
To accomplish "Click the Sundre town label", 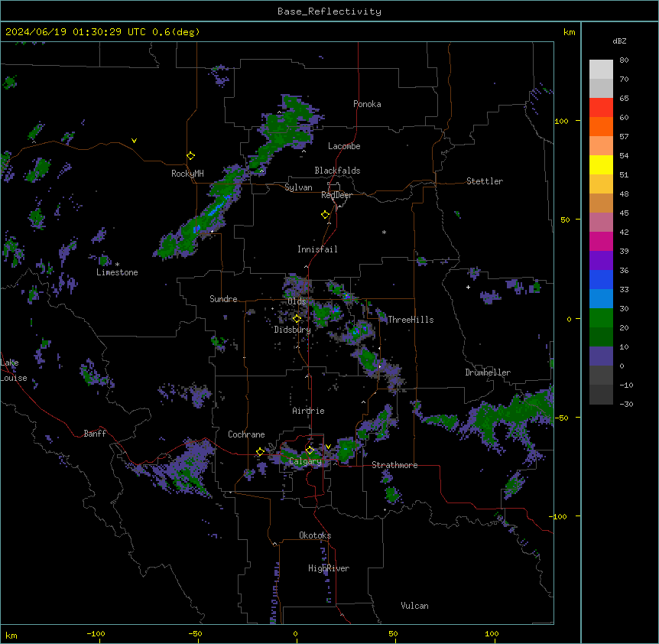I will tap(223, 299).
